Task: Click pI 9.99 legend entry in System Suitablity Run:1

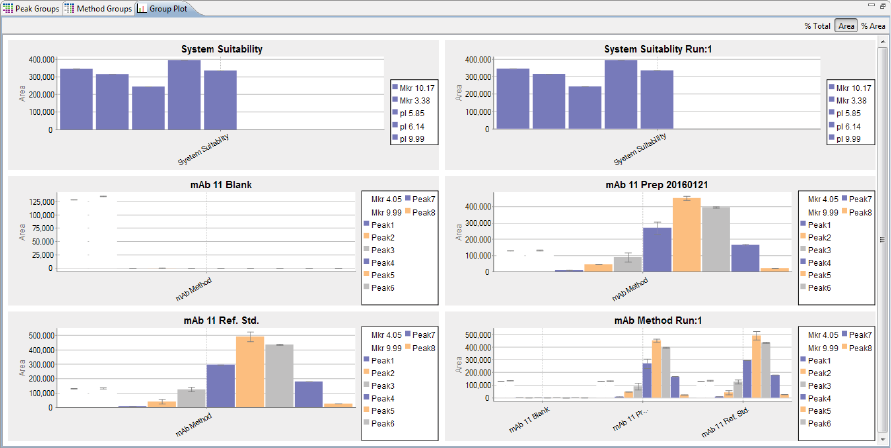Action: coord(844,138)
